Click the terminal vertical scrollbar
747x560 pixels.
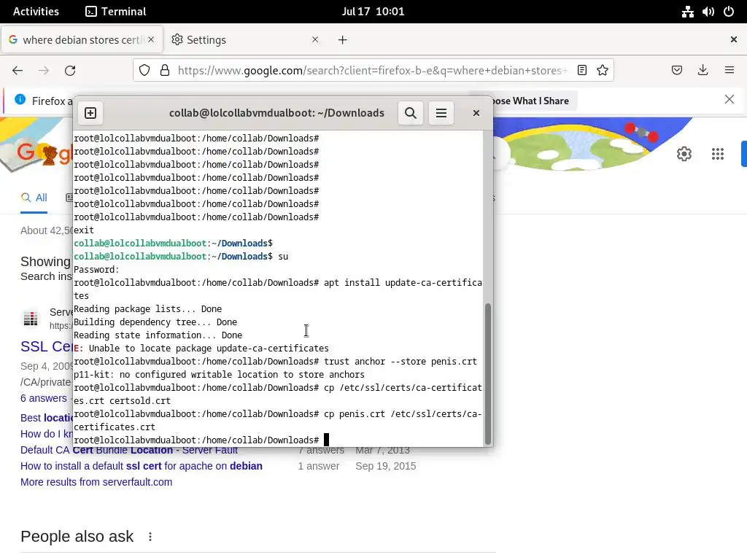487,374
